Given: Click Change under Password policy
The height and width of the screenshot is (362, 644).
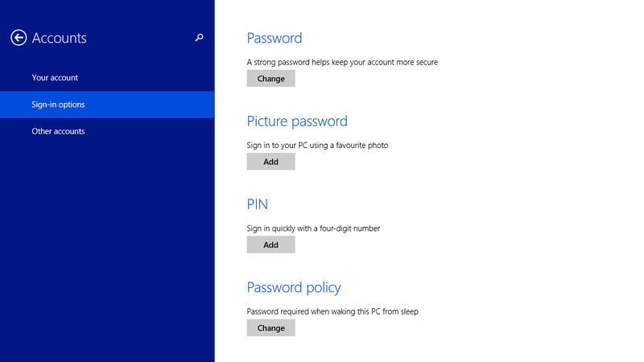Looking at the screenshot, I should 270,328.
